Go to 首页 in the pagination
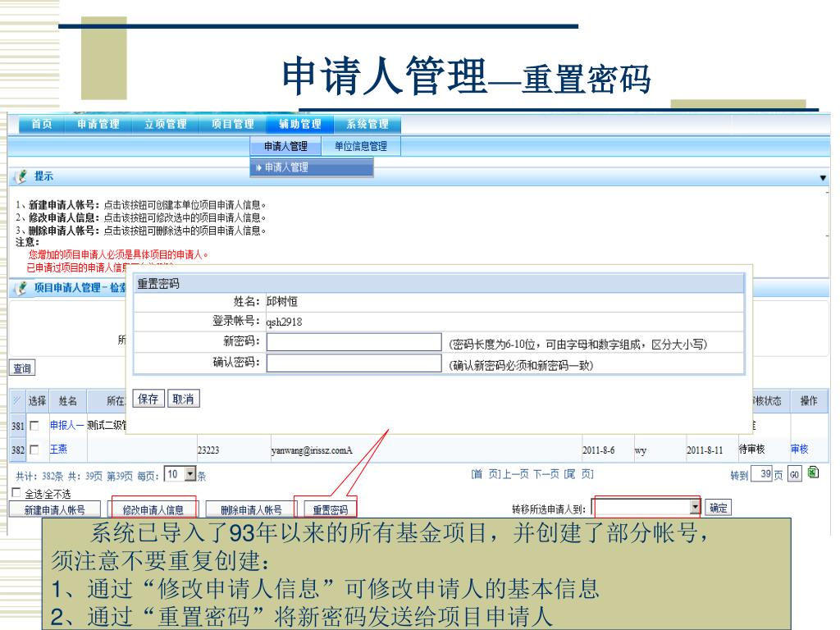This screenshot has height=630, width=840. click(486, 474)
